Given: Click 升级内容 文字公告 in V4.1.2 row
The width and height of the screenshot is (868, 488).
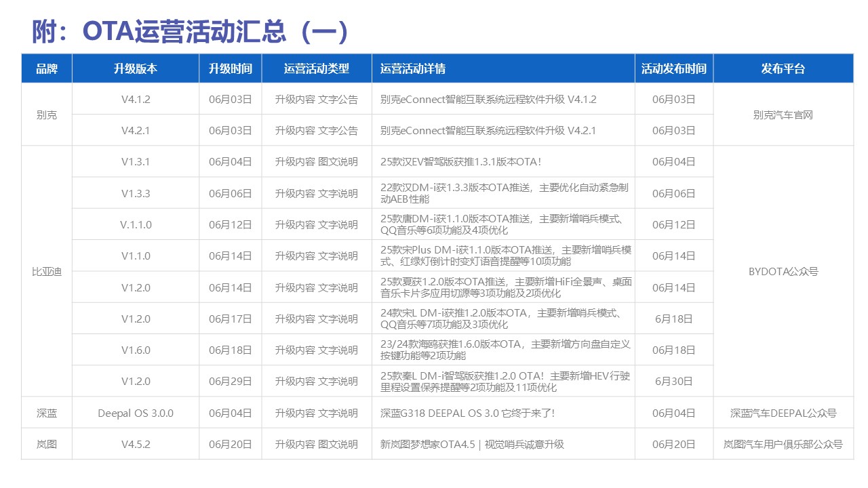Looking at the screenshot, I should [x=317, y=99].
